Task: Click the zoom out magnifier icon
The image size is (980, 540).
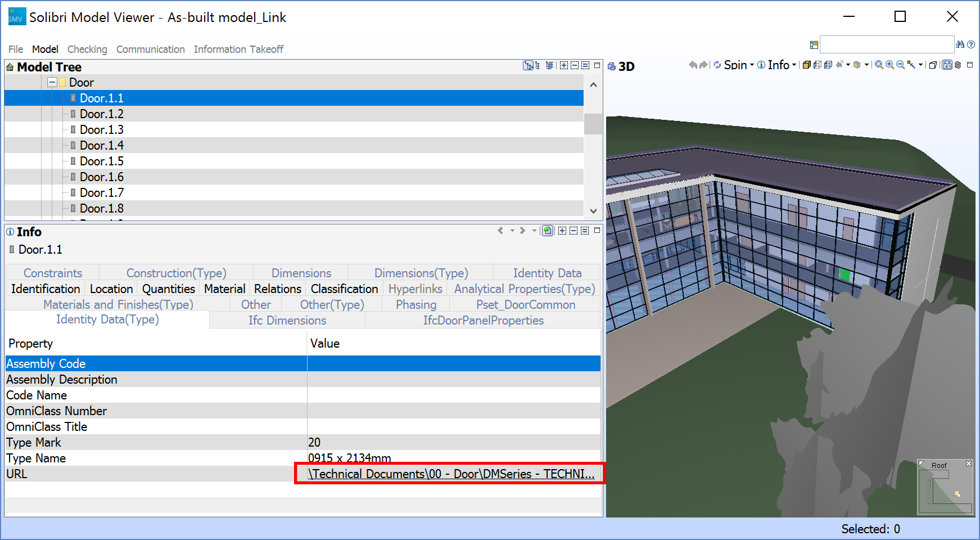Action: click(x=901, y=65)
